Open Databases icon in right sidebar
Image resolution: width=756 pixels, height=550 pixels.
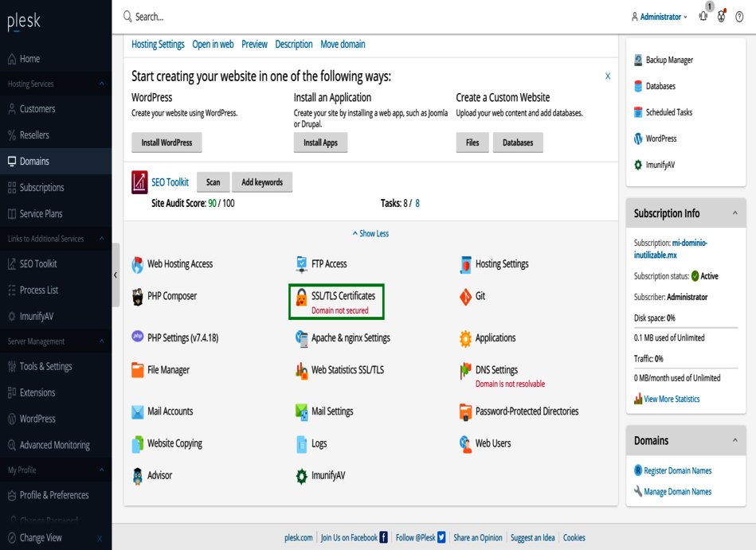pos(638,86)
